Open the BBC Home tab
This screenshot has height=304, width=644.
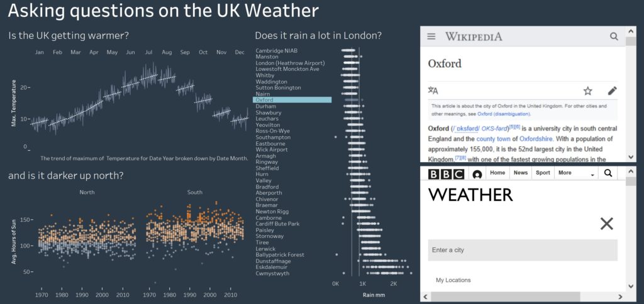pos(497,173)
